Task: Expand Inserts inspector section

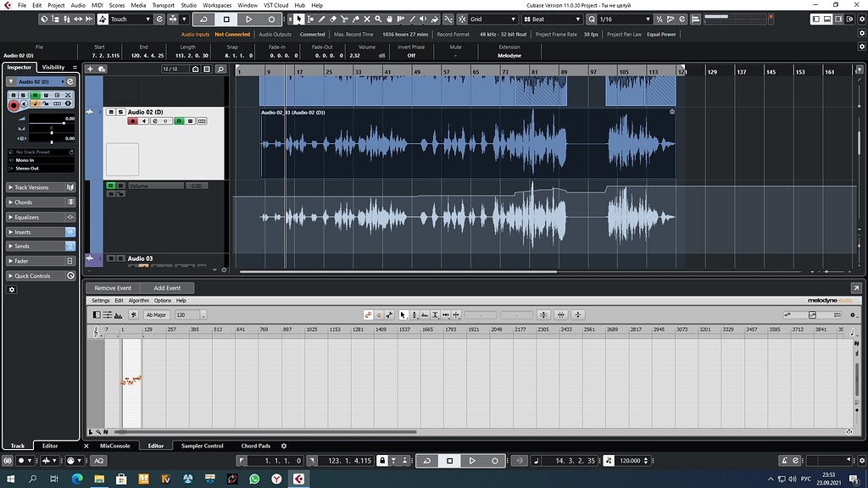Action: click(41, 232)
